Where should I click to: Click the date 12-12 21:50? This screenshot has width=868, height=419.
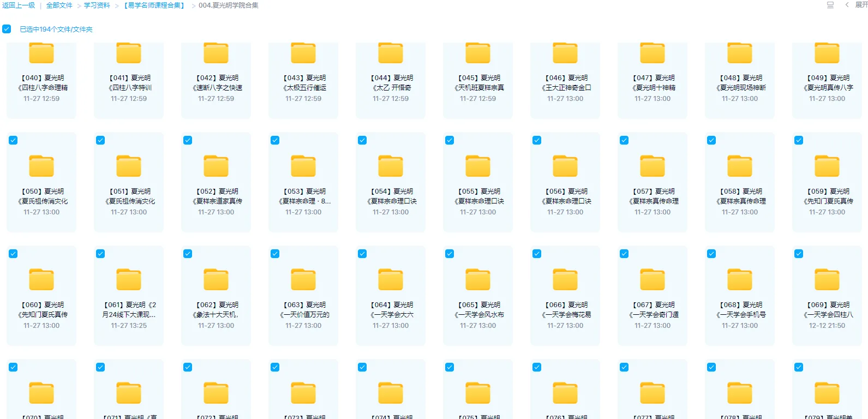pyautogui.click(x=827, y=326)
